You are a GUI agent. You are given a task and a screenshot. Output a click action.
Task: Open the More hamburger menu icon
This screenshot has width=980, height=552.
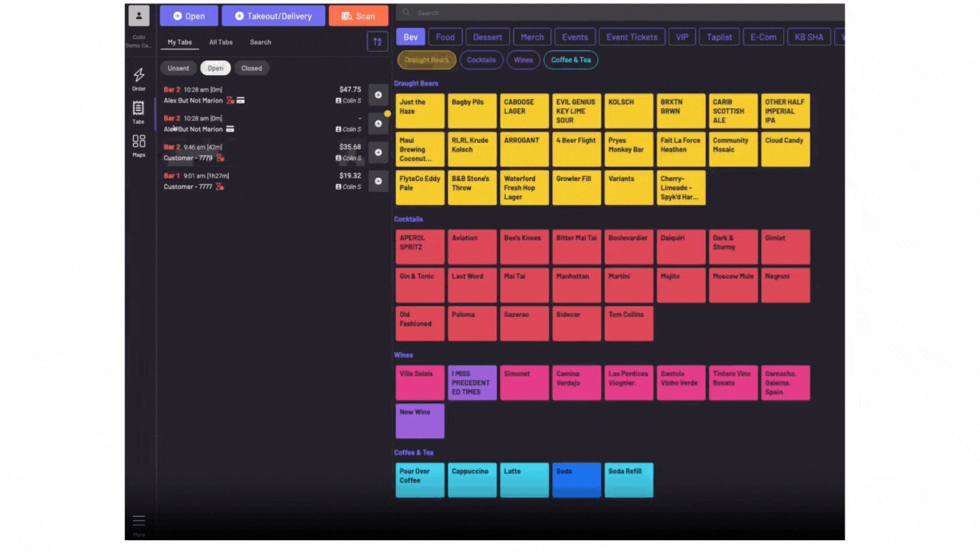(x=139, y=521)
